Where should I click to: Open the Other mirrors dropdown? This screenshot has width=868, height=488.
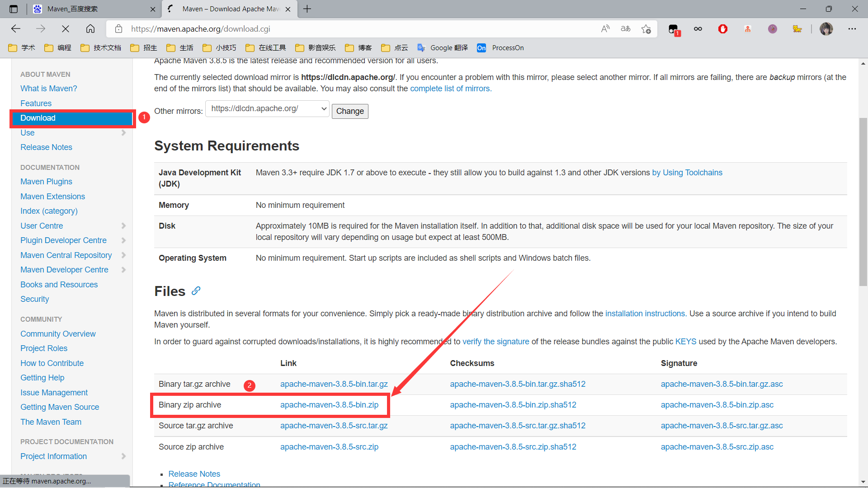[267, 109]
